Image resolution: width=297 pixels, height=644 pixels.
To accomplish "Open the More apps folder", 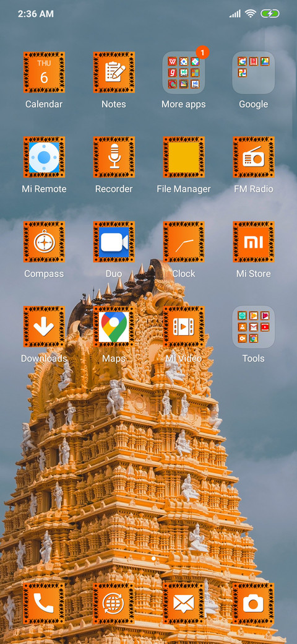I will point(183,72).
